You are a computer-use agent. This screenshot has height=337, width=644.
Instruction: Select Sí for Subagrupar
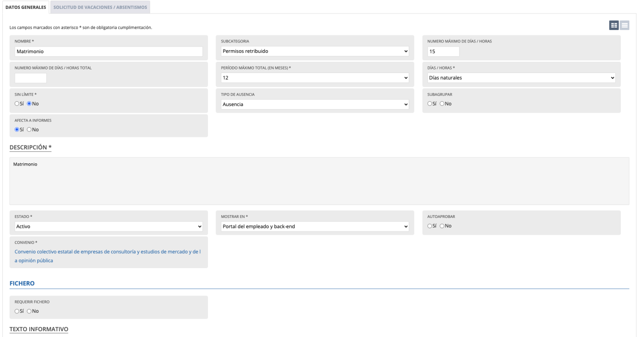coord(430,104)
